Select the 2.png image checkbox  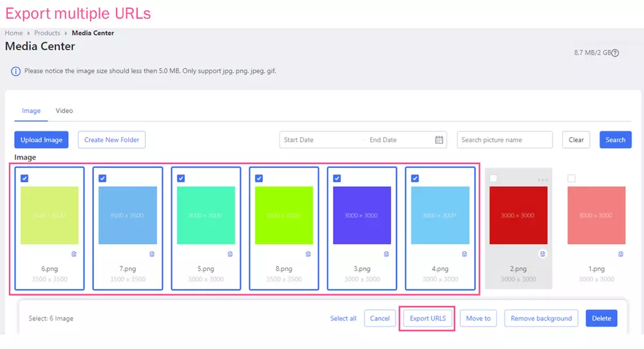[x=493, y=178]
